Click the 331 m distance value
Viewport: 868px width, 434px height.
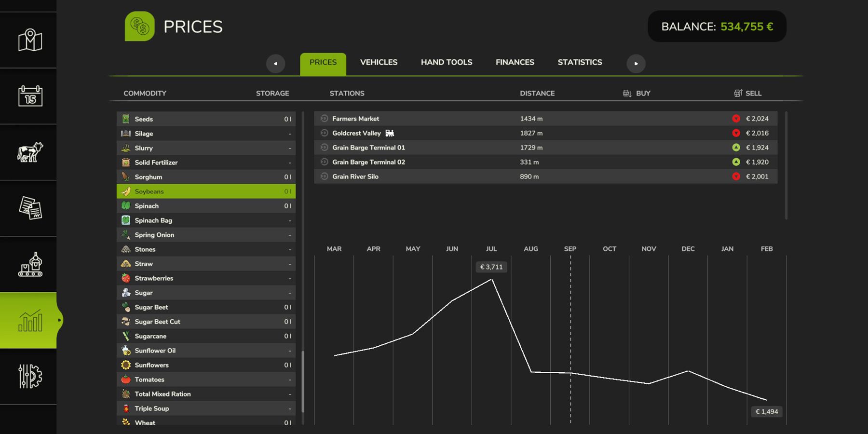529,162
